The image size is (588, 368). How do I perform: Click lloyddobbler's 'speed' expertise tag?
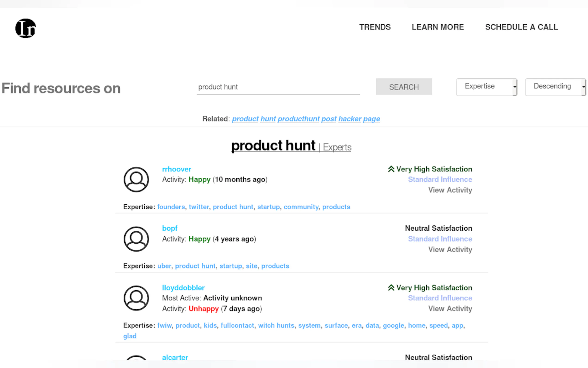[x=438, y=325]
